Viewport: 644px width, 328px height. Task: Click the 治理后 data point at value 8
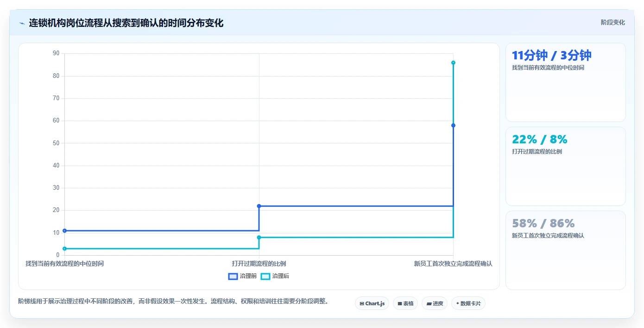point(259,238)
